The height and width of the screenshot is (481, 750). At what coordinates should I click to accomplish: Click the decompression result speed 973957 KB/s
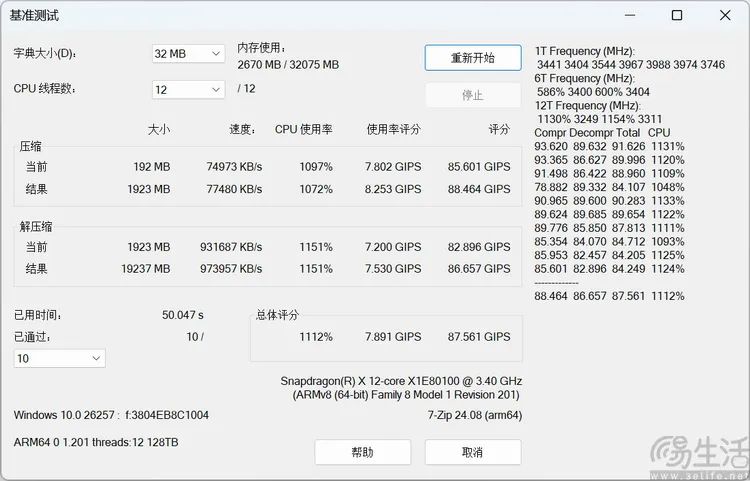(230, 269)
